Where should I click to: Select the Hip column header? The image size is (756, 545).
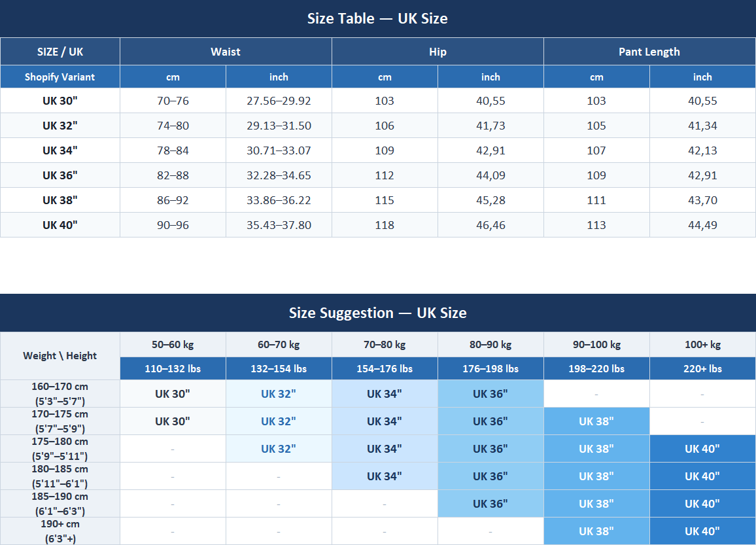[438, 52]
